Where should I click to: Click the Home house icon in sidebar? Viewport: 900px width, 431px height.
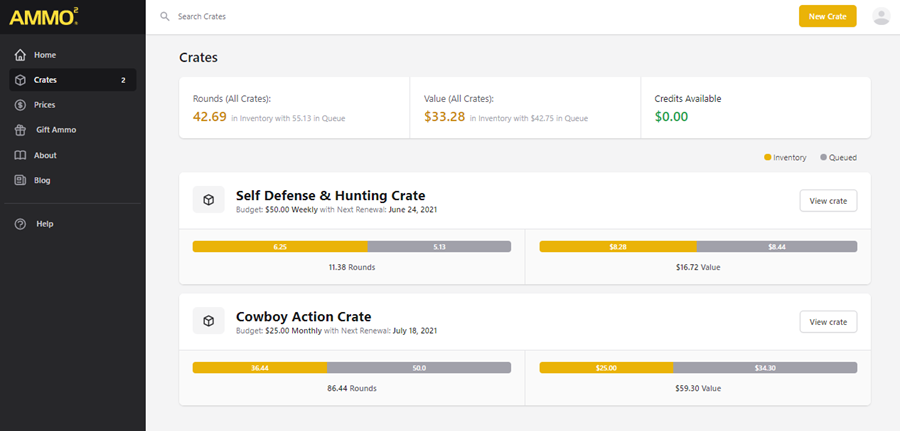20,55
